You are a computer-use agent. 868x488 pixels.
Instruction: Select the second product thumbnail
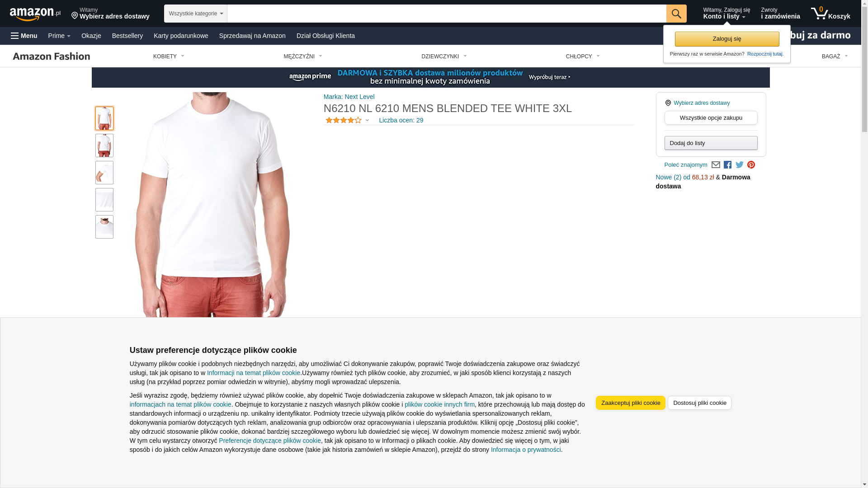[104, 145]
